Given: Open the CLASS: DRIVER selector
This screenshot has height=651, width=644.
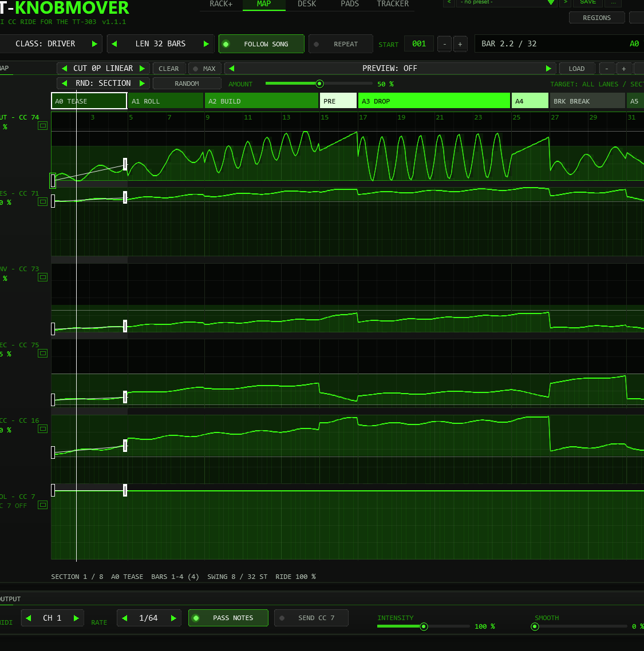Looking at the screenshot, I should tap(45, 43).
